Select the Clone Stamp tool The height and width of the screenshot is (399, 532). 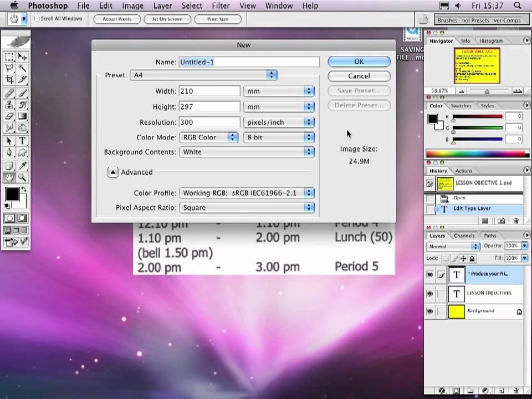pos(9,105)
